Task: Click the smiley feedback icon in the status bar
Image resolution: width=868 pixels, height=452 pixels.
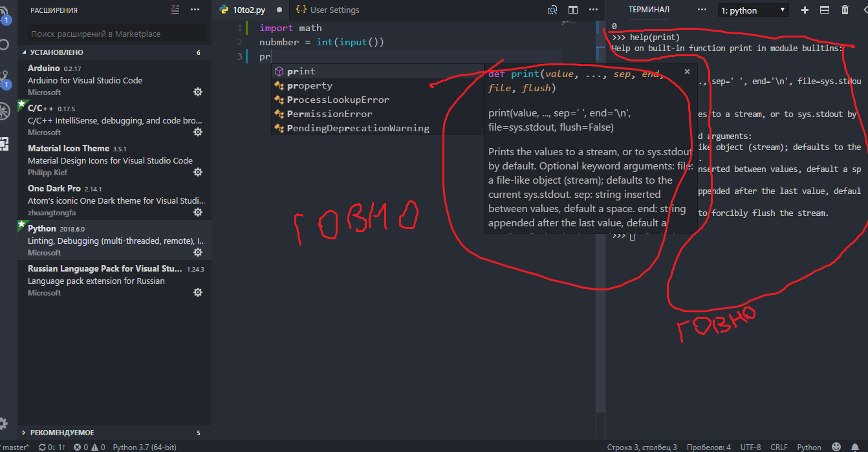Action: 836,447
